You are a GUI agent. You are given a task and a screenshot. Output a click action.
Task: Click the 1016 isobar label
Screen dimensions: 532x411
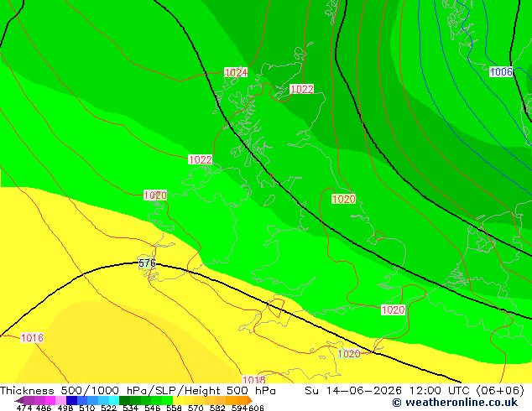pyautogui.click(x=32, y=338)
